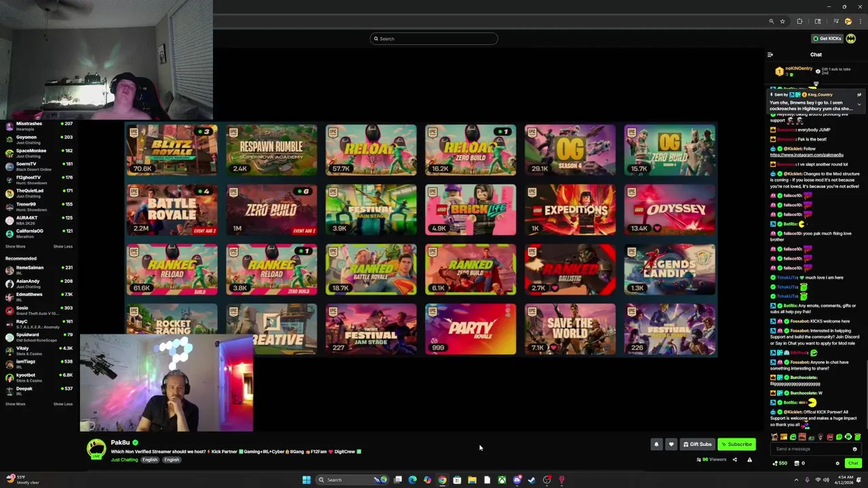This screenshot has height=488, width=868.
Task: Open KICKs balance showing 550
Action: [x=780, y=464]
